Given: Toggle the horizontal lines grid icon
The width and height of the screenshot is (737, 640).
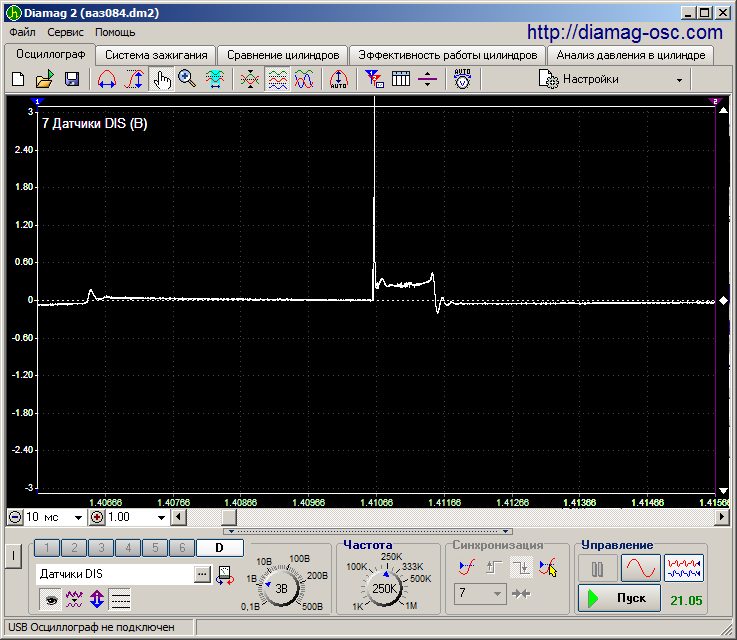Looking at the screenshot, I should (x=120, y=600).
